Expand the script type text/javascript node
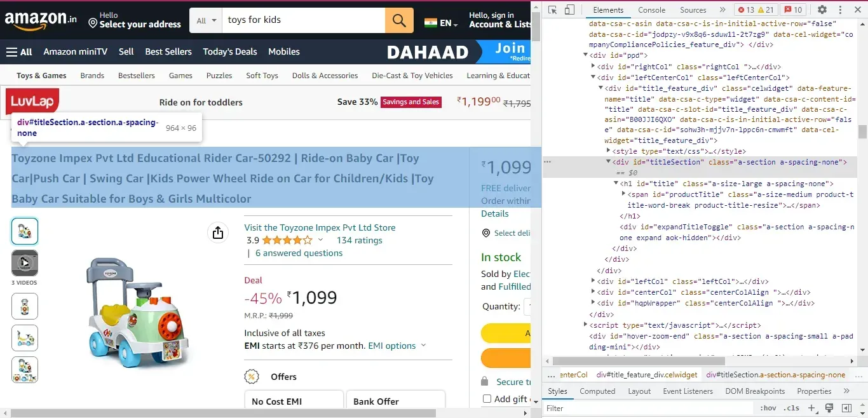The height and width of the screenshot is (418, 868). coord(586,325)
